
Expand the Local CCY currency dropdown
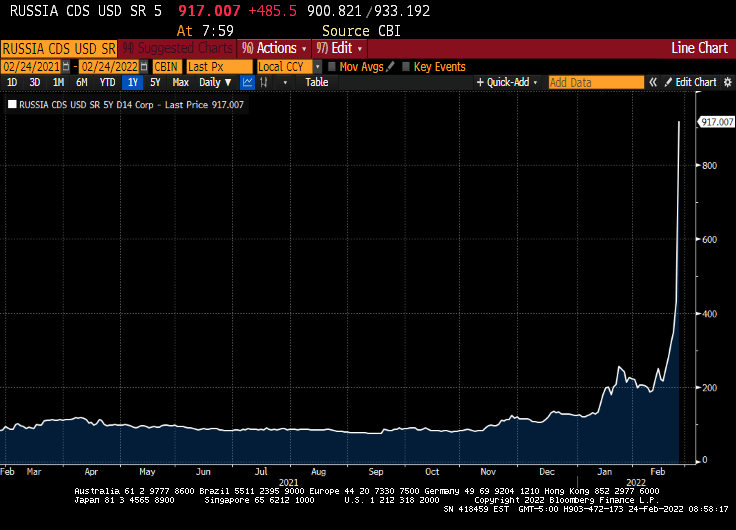point(318,67)
